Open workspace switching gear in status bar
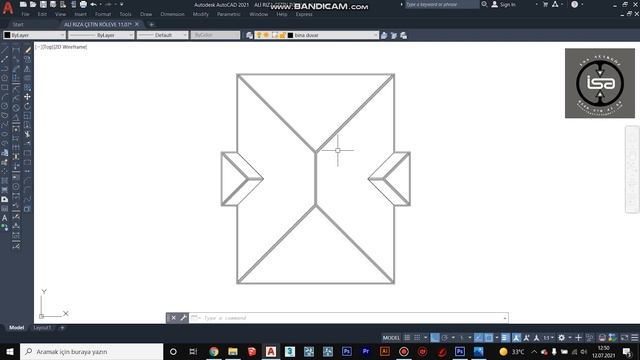 tap(562, 338)
